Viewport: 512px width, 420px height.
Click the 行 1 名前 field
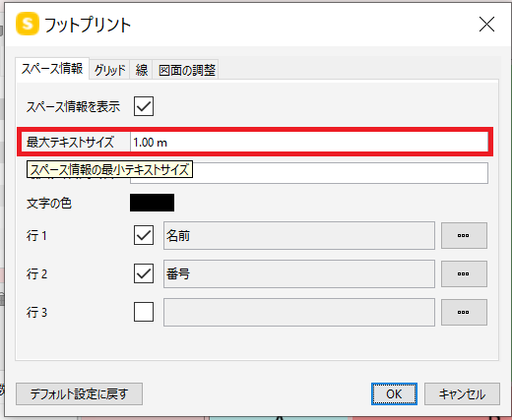(299, 235)
